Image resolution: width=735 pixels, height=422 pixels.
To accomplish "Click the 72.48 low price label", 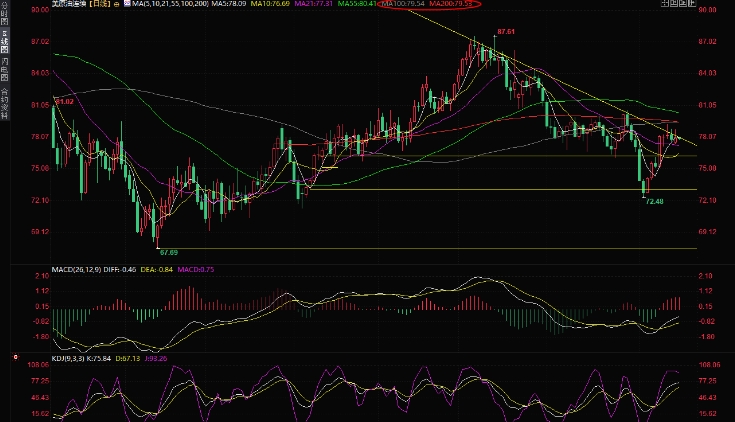I will (655, 202).
